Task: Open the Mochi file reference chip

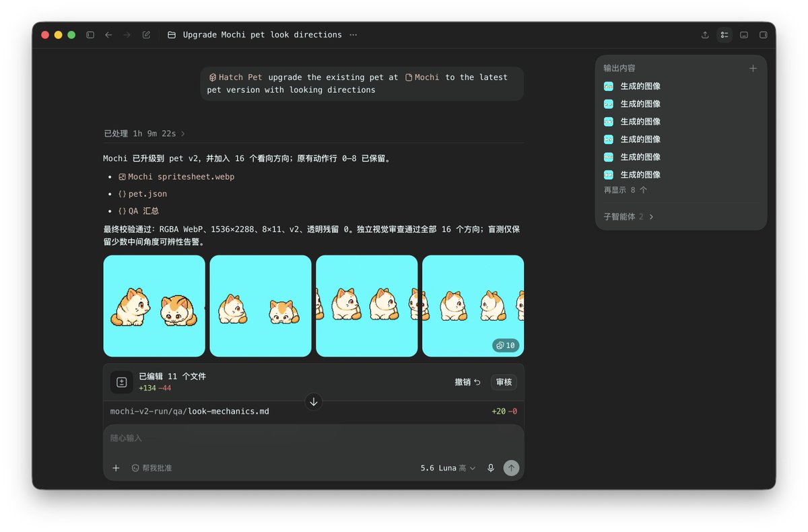Action: click(422, 77)
